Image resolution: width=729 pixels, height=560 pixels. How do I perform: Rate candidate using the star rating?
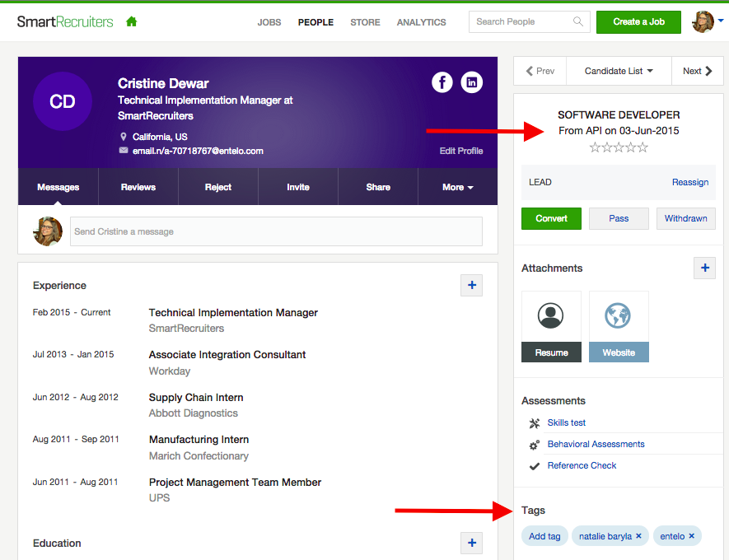619,147
